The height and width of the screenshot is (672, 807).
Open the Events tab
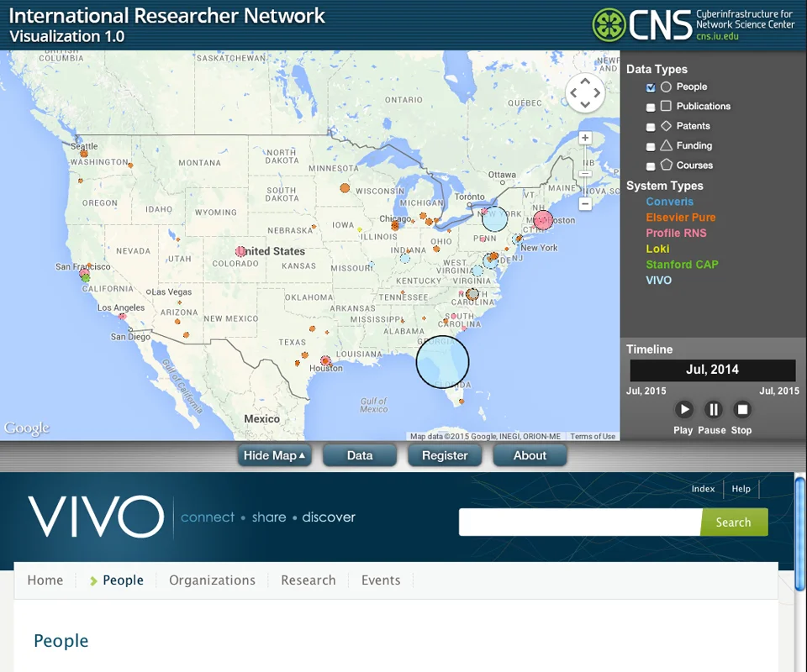coord(381,580)
